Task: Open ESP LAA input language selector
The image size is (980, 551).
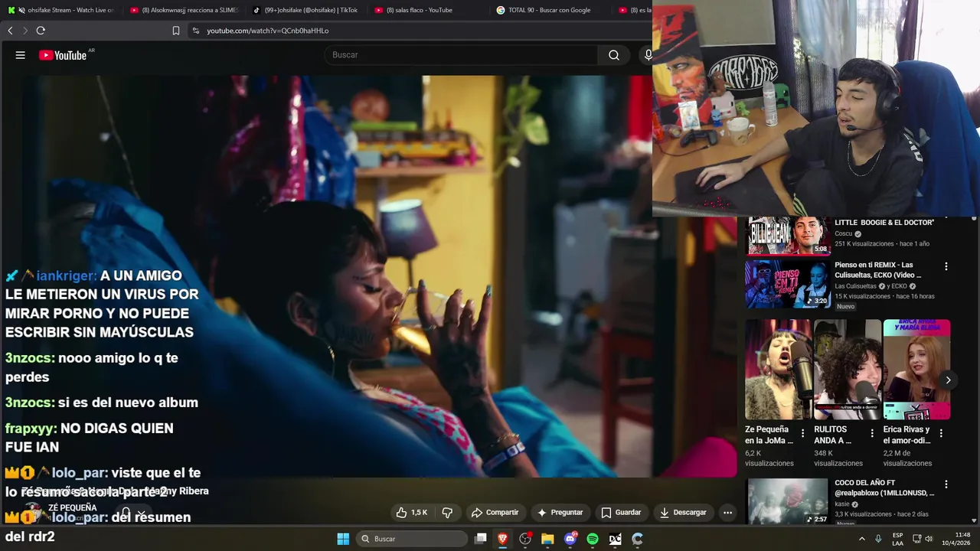Action: tap(897, 539)
